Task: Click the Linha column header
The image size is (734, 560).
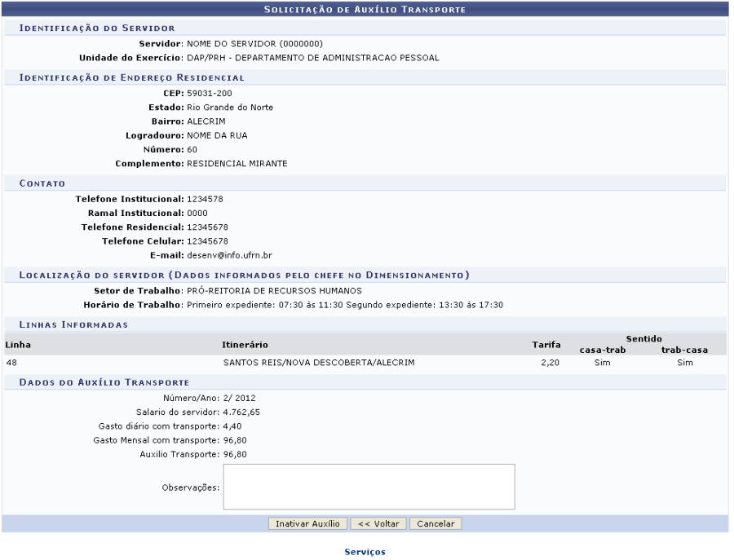Action: click(x=18, y=345)
